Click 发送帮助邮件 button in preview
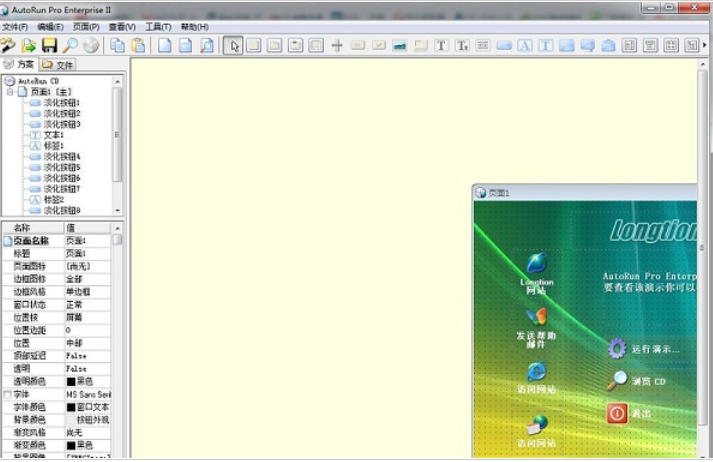The width and height of the screenshot is (713, 462). click(536, 328)
